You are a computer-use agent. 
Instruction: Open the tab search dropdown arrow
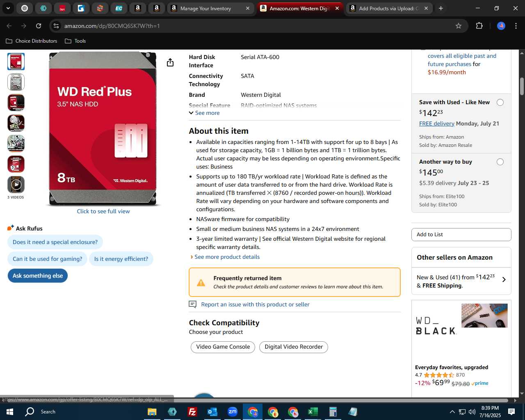coord(8,8)
